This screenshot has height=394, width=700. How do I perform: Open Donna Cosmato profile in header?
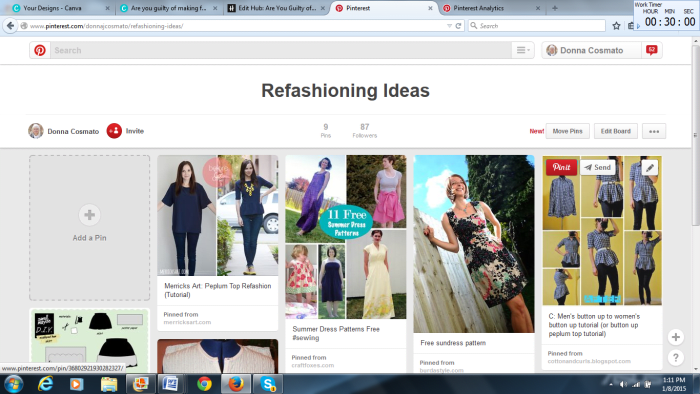[x=592, y=50]
